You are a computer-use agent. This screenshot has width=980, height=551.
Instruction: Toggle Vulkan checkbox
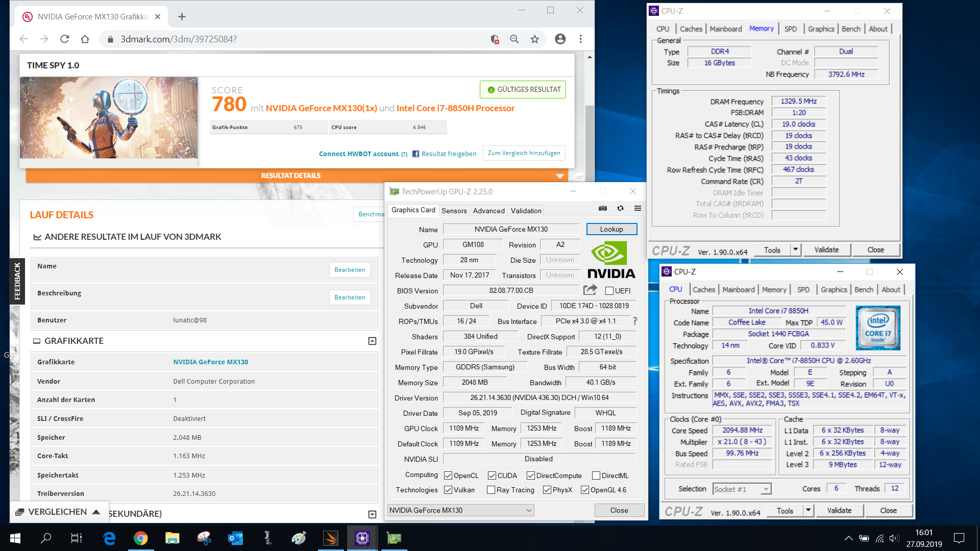(x=448, y=490)
